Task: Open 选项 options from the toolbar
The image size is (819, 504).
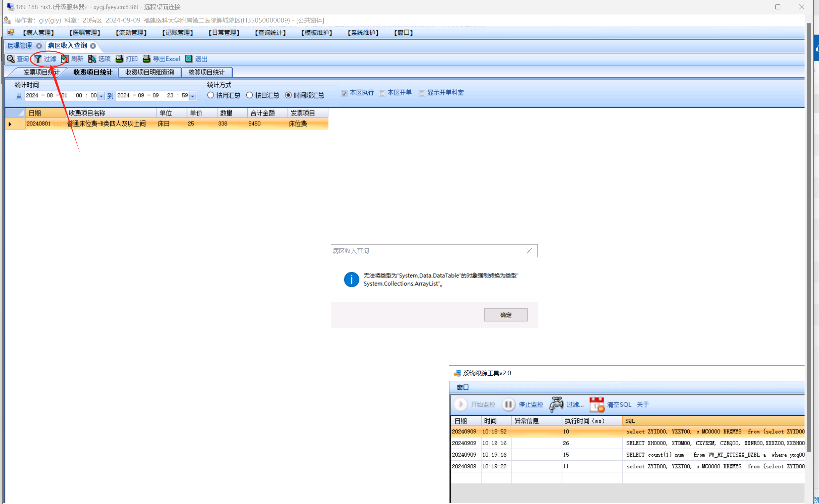Action: coord(92,59)
